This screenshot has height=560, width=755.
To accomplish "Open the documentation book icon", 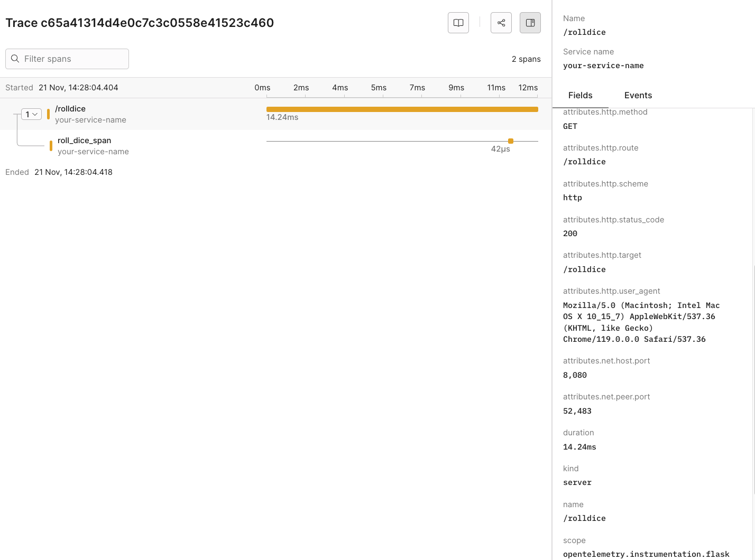I will coord(458,23).
